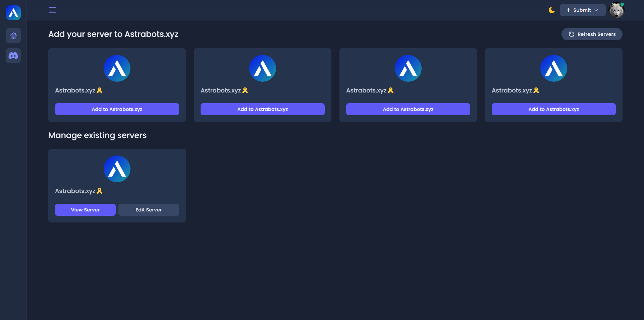The width and height of the screenshot is (644, 320).
Task: Click the third server card's Astrabots logo
Action: click(408, 68)
